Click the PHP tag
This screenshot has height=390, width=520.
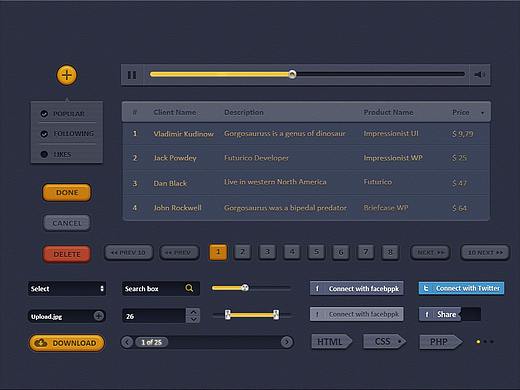point(441,342)
